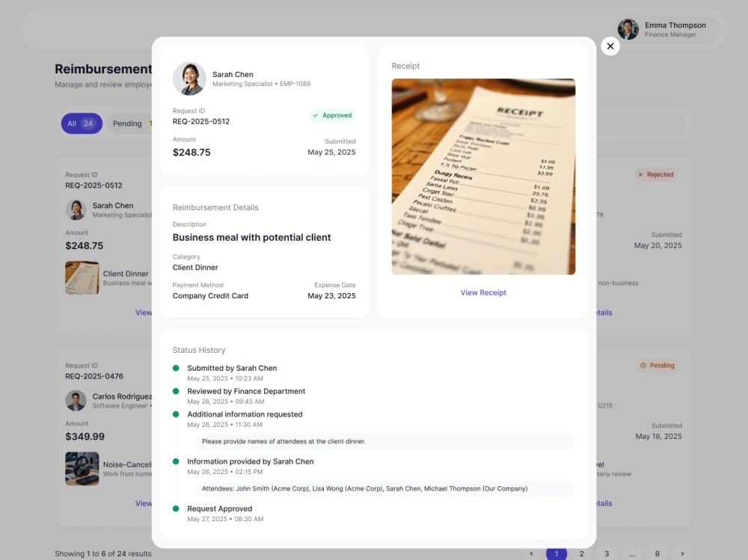This screenshot has height=560, width=748.
Task: Click the Pending status badge in background
Action: (x=657, y=366)
